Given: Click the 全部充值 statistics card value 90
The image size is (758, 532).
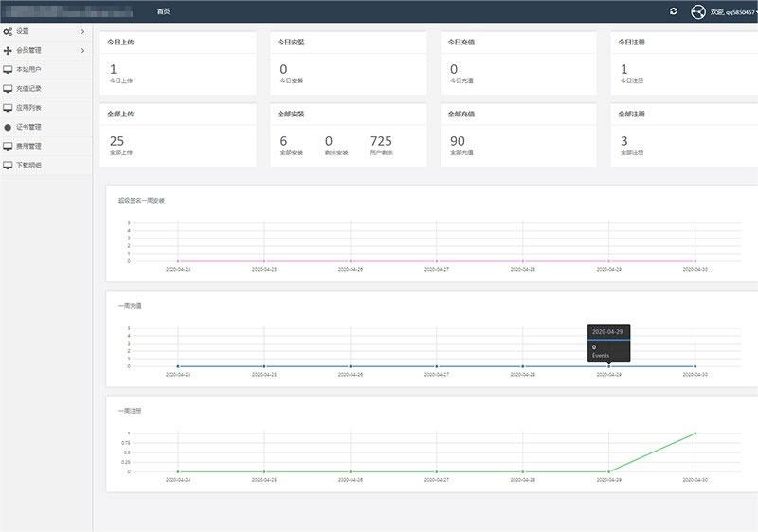Looking at the screenshot, I should coord(459,141).
